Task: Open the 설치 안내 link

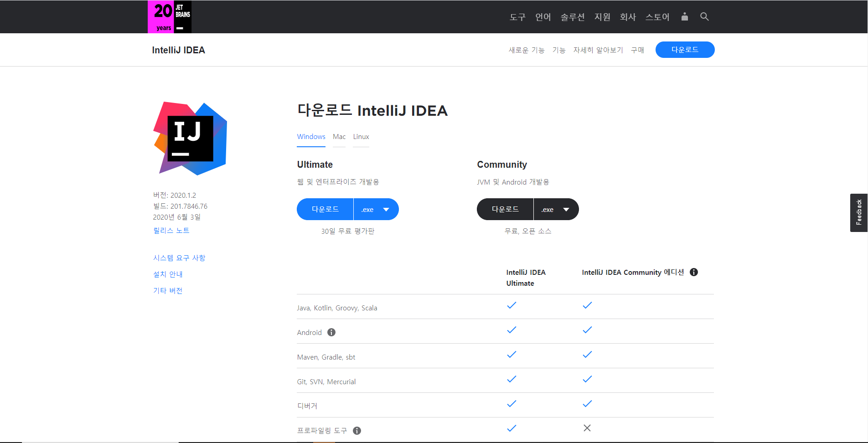Action: click(x=168, y=274)
